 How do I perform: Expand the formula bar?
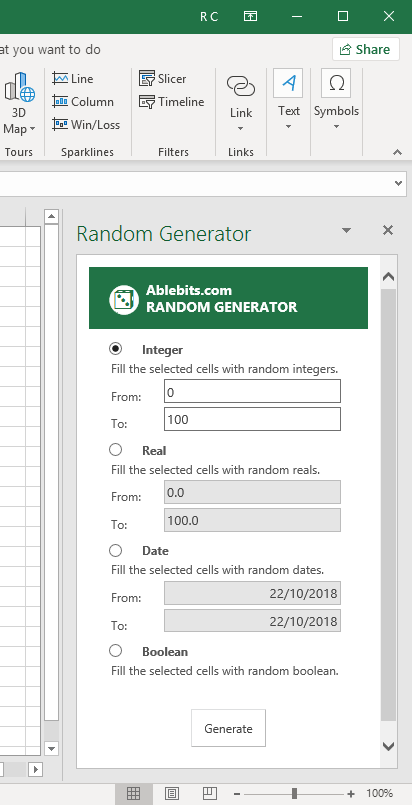[398, 183]
